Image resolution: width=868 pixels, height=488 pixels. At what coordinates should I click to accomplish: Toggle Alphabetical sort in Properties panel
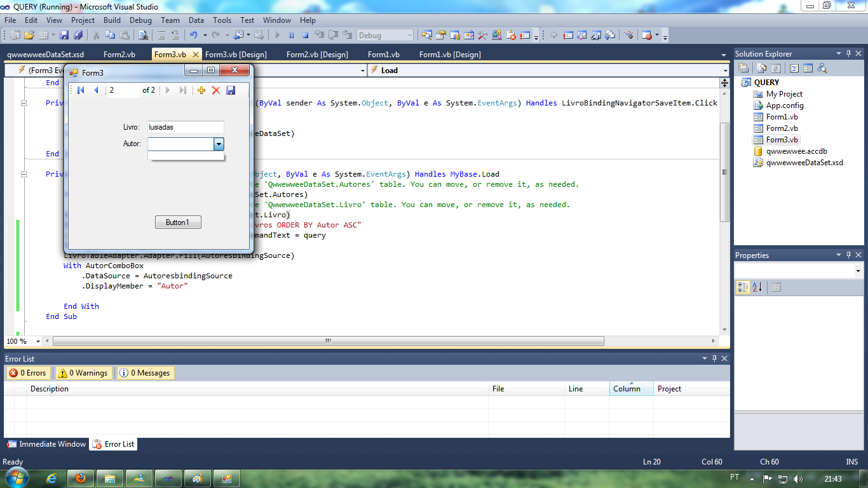pyautogui.click(x=757, y=287)
